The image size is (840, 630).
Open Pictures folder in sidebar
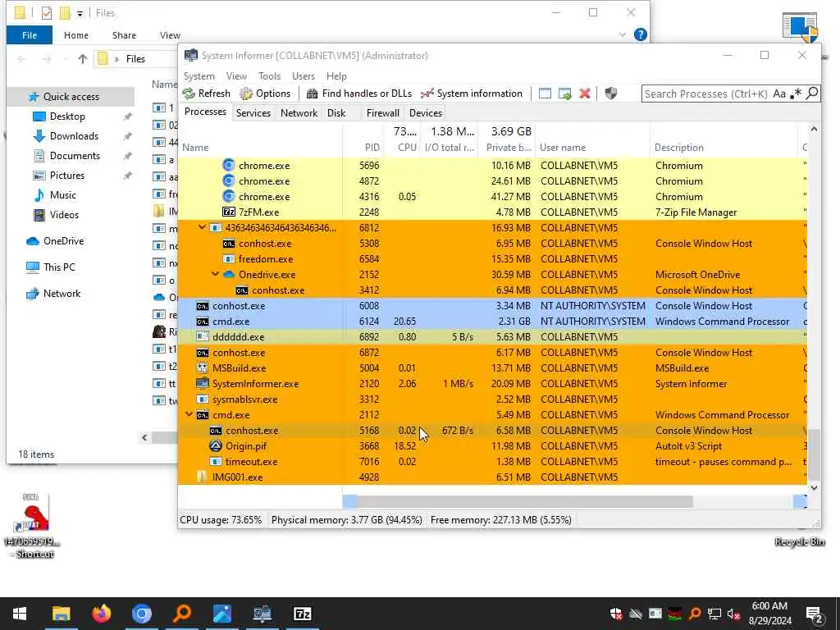67,176
